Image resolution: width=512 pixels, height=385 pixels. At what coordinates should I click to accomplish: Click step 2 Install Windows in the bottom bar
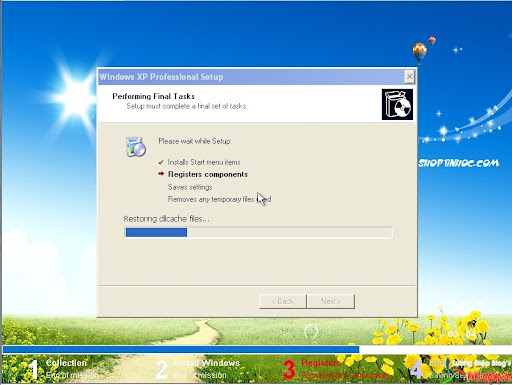(x=198, y=369)
